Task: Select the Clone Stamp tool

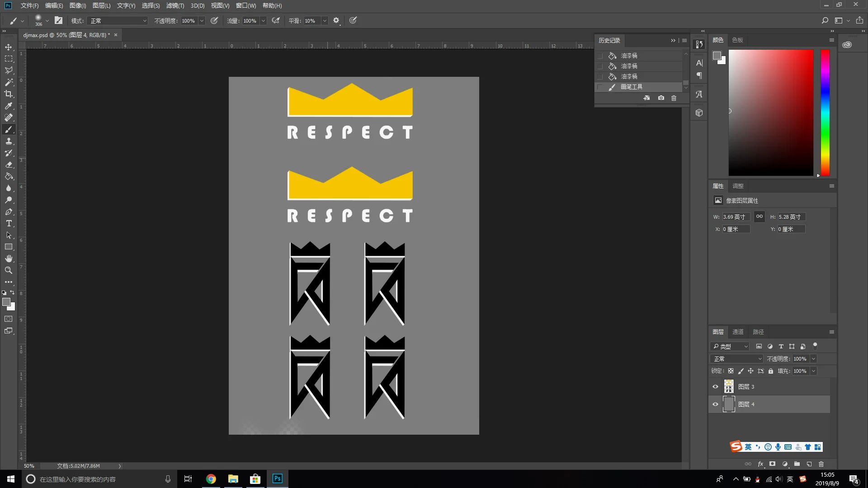Action: click(9, 141)
